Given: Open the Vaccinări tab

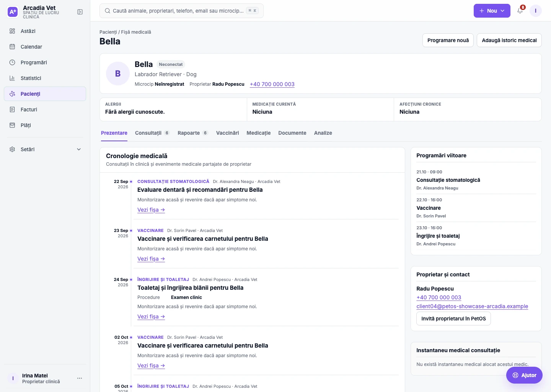Looking at the screenshot, I should (228, 133).
